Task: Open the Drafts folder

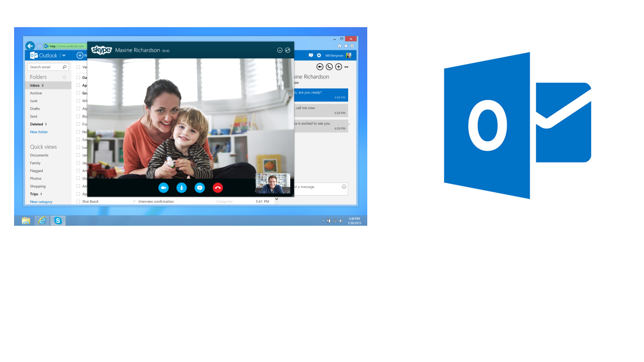Action: click(x=35, y=109)
